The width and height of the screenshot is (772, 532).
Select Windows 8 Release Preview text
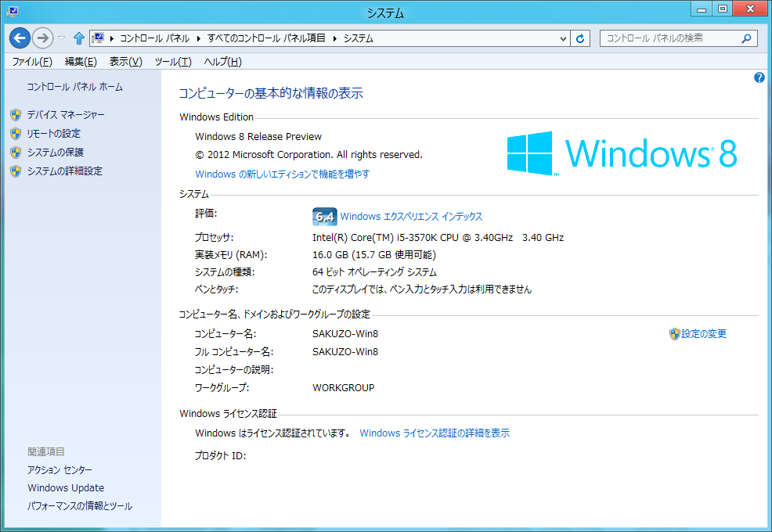[258, 137]
